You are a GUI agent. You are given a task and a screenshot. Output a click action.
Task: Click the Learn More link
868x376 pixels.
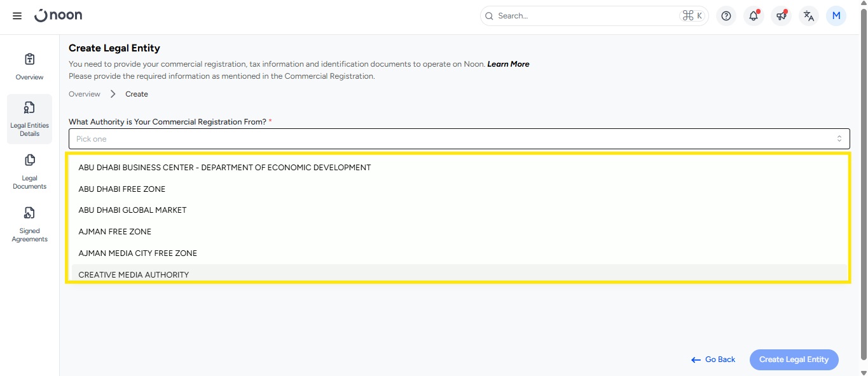coord(508,64)
